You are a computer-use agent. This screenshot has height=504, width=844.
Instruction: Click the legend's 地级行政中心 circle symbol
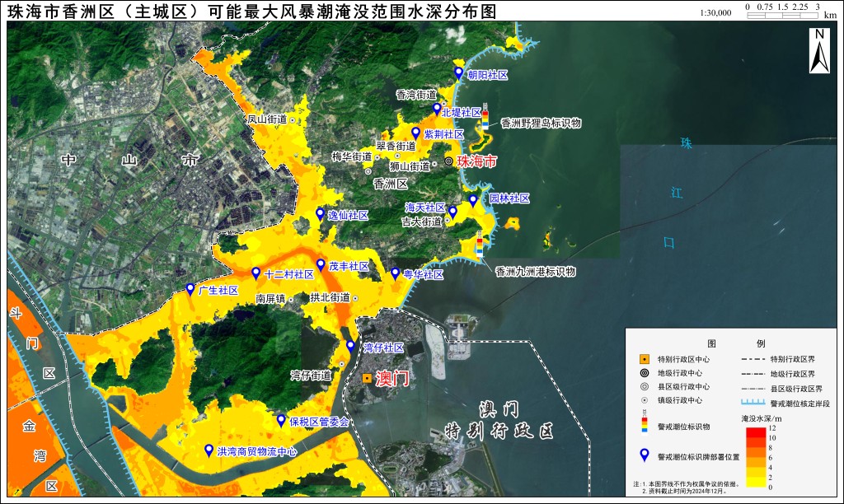pos(645,373)
